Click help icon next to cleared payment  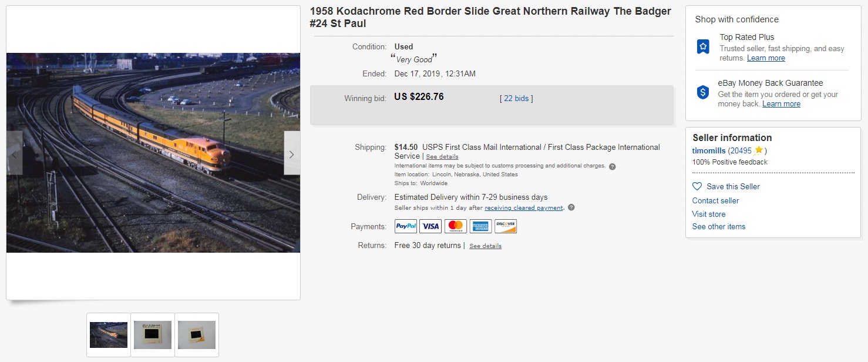point(571,207)
